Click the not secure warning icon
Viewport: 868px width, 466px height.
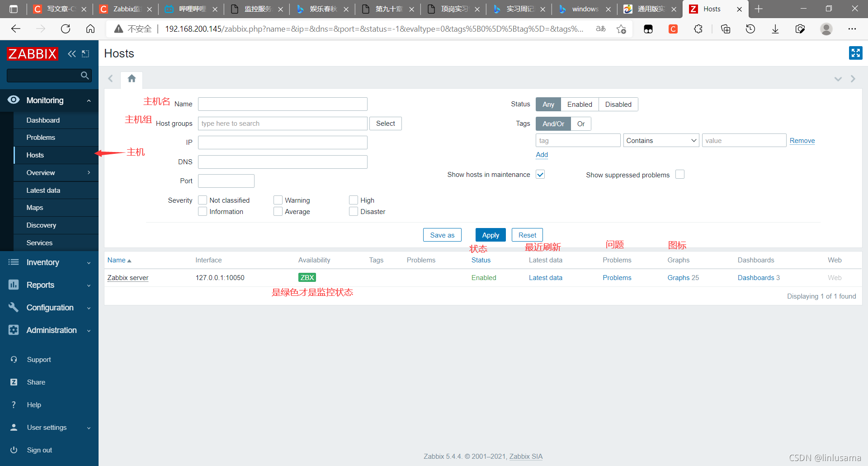(118, 29)
